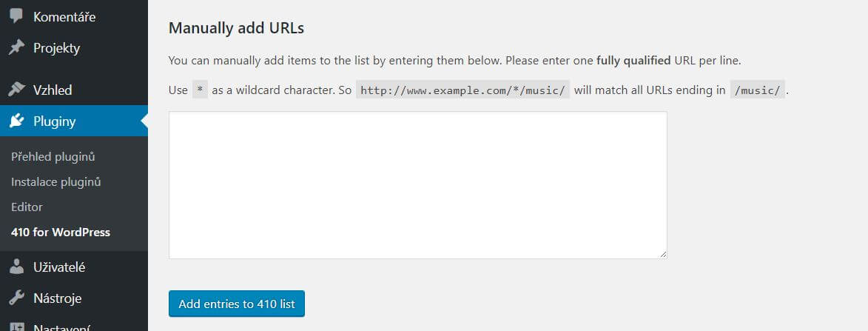Image resolution: width=868 pixels, height=331 pixels.
Task: Go to the Vzhled menu
Action: pos(53,90)
